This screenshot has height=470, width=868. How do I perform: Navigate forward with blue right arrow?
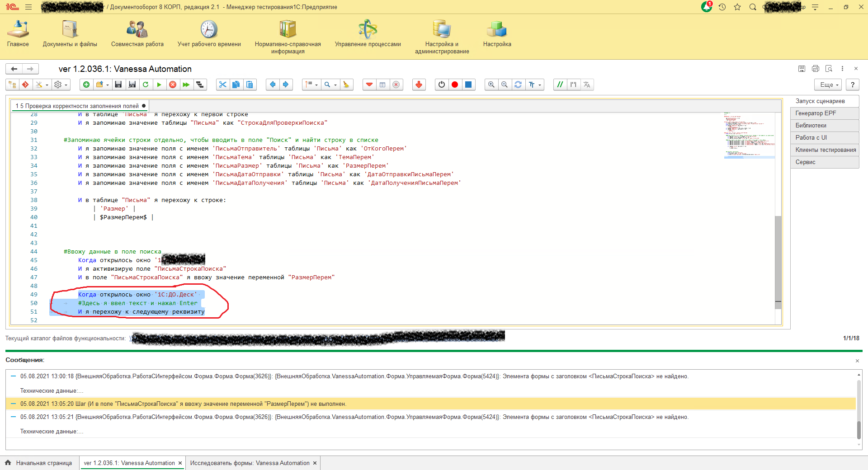(x=286, y=85)
